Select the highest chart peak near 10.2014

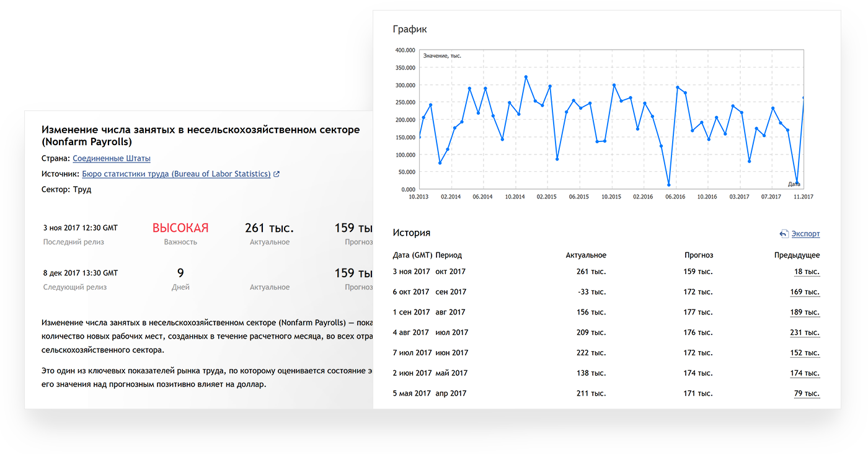[526, 77]
